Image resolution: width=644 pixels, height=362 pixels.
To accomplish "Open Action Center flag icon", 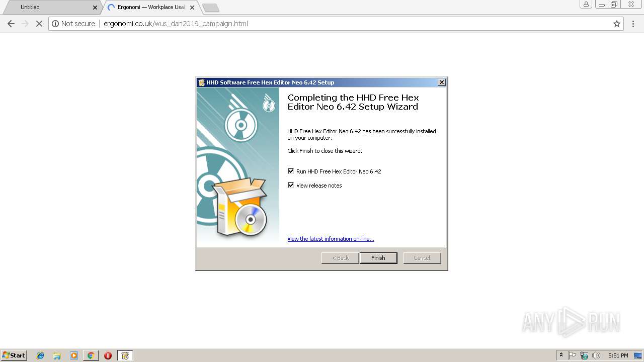I will [x=572, y=355].
